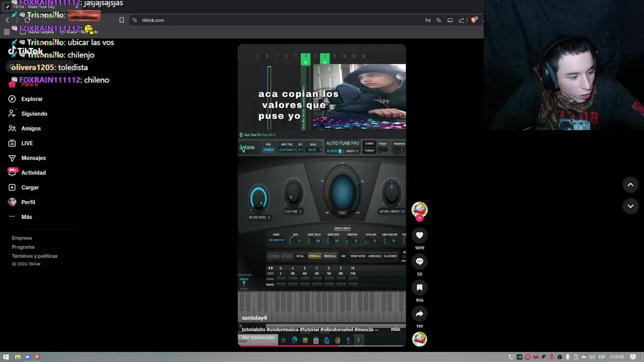Open Siguiendo in the sidebar
644x362 pixels.
point(28,114)
